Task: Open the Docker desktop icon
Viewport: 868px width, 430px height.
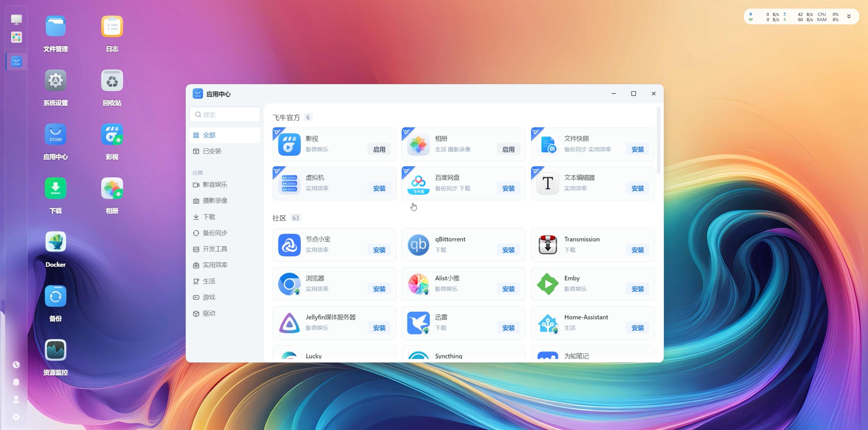Action: [55, 242]
